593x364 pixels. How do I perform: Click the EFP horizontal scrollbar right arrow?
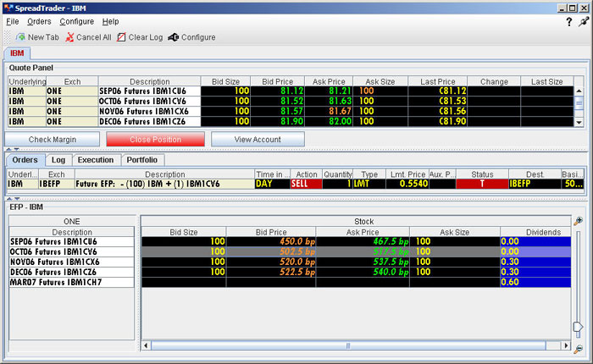pyautogui.click(x=566, y=345)
